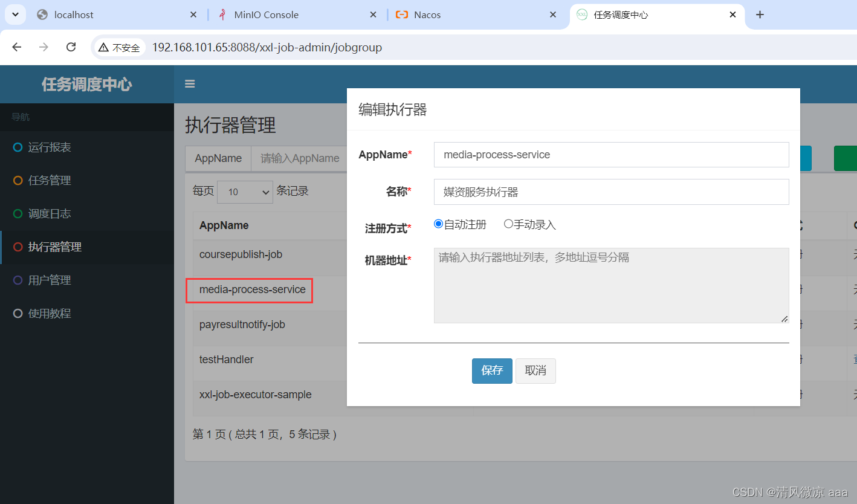Click the 取消 button

(x=535, y=371)
